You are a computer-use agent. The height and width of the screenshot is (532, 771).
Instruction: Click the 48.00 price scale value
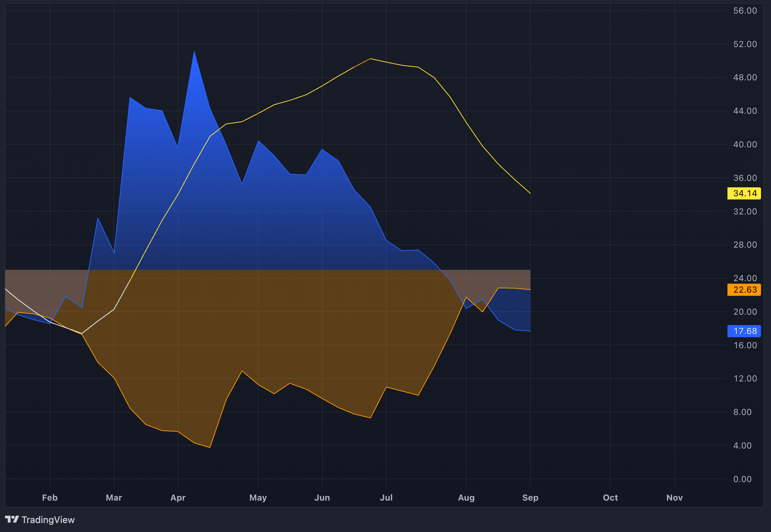tap(745, 77)
